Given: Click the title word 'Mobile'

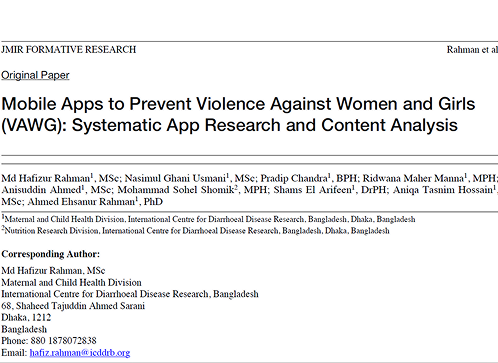Looking at the screenshot, I should (x=29, y=104).
